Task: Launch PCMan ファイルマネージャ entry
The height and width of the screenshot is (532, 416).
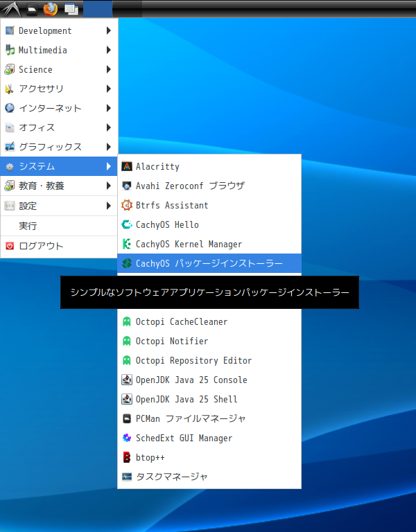Action: (x=209, y=418)
